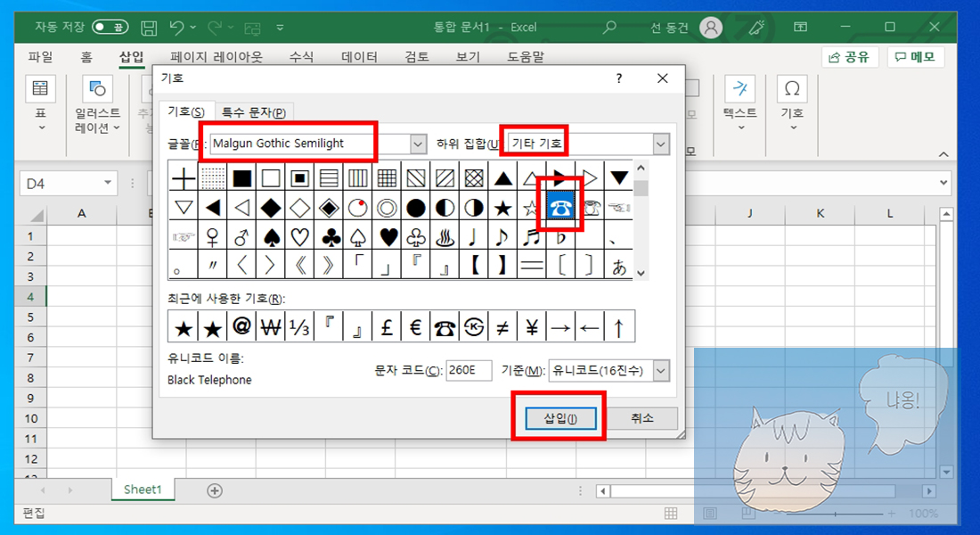Screen dimensions: 980x535
Task: Click the 메모 comments button
Action: point(916,57)
